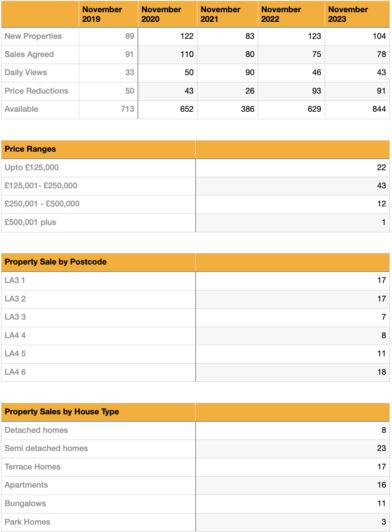Select the Semi detached homes label
The image size is (392, 532).
click(x=46, y=448)
